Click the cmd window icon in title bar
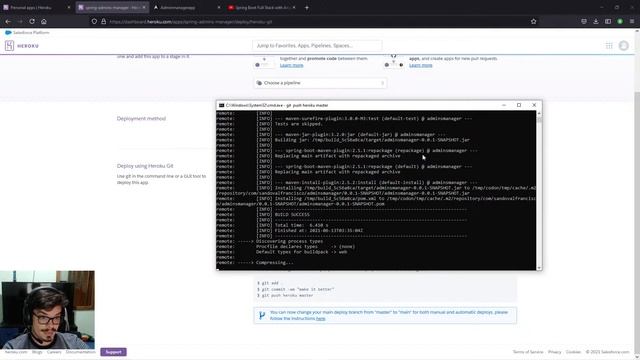 point(221,105)
